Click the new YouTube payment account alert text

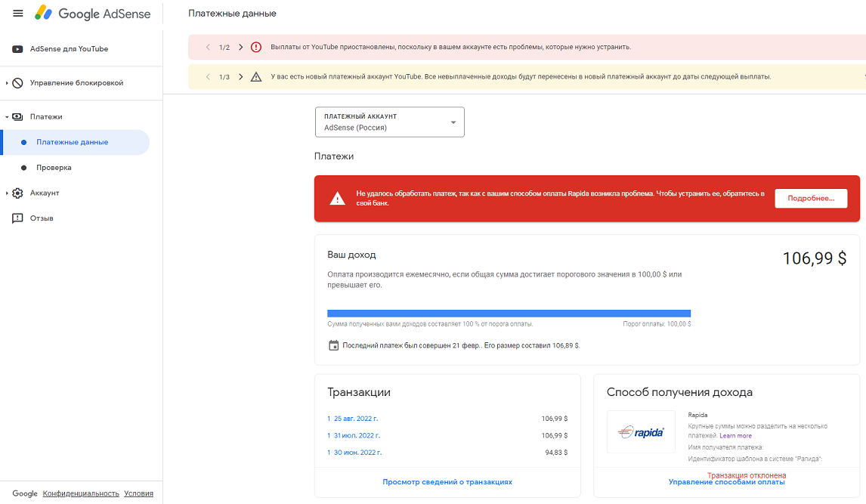(521, 77)
